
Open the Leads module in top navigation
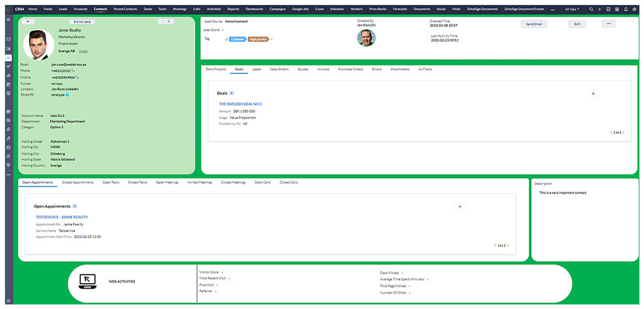pos(63,9)
